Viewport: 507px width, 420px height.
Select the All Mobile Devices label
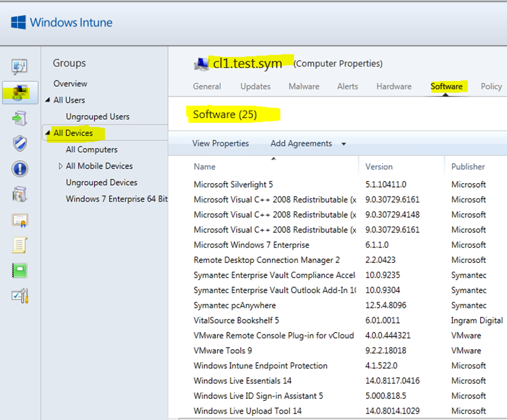tap(99, 166)
